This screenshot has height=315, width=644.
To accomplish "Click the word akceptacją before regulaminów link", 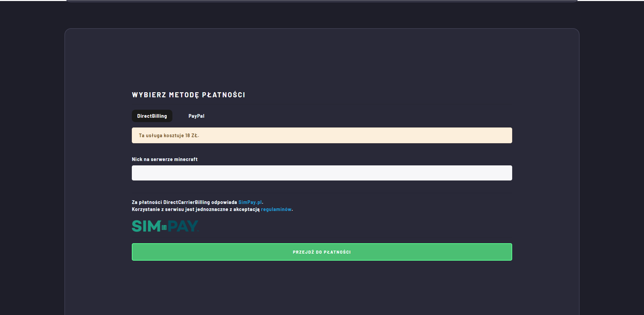I will (x=247, y=209).
